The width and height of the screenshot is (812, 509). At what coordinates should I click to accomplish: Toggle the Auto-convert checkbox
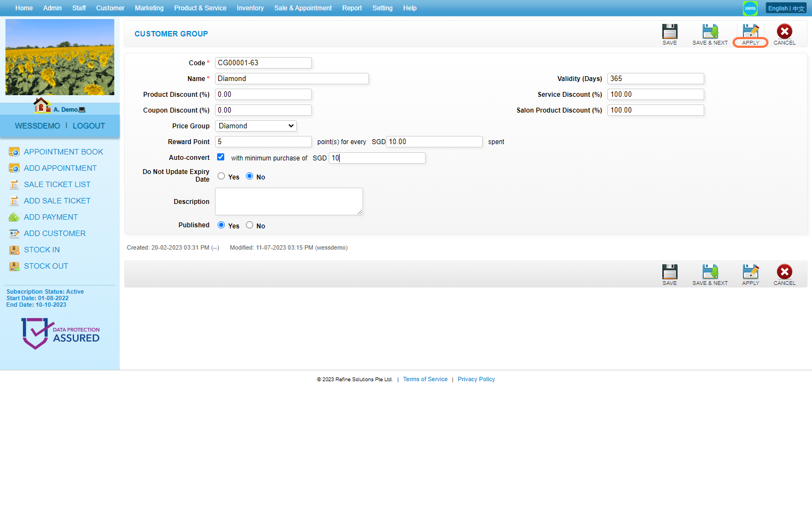[220, 157]
